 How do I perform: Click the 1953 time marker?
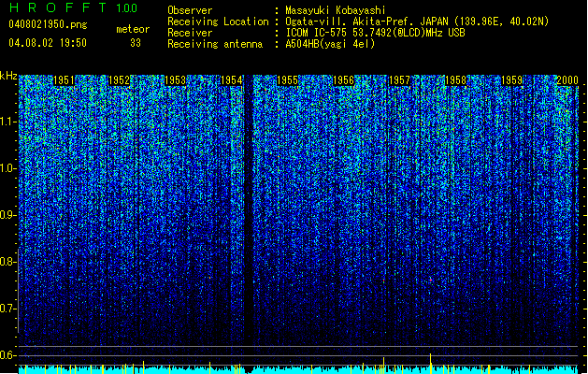click(175, 80)
